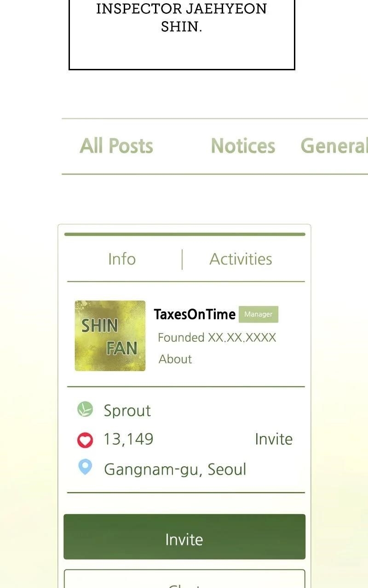Click the Founded XX.XX.XXXX text

coord(217,338)
